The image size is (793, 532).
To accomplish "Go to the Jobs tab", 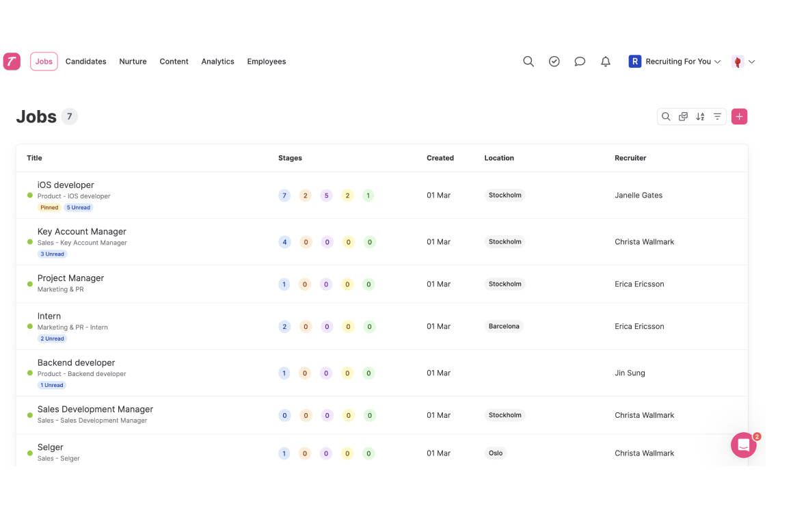I will (44, 61).
